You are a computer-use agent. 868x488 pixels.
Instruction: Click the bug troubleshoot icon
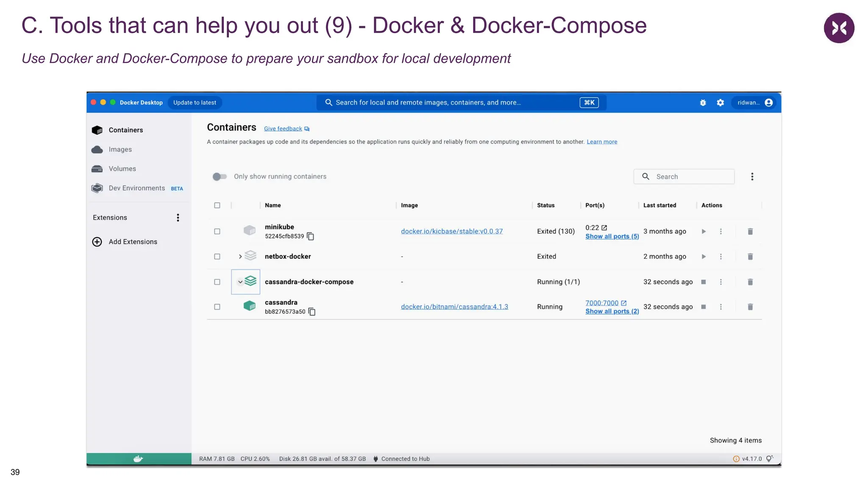pos(703,103)
